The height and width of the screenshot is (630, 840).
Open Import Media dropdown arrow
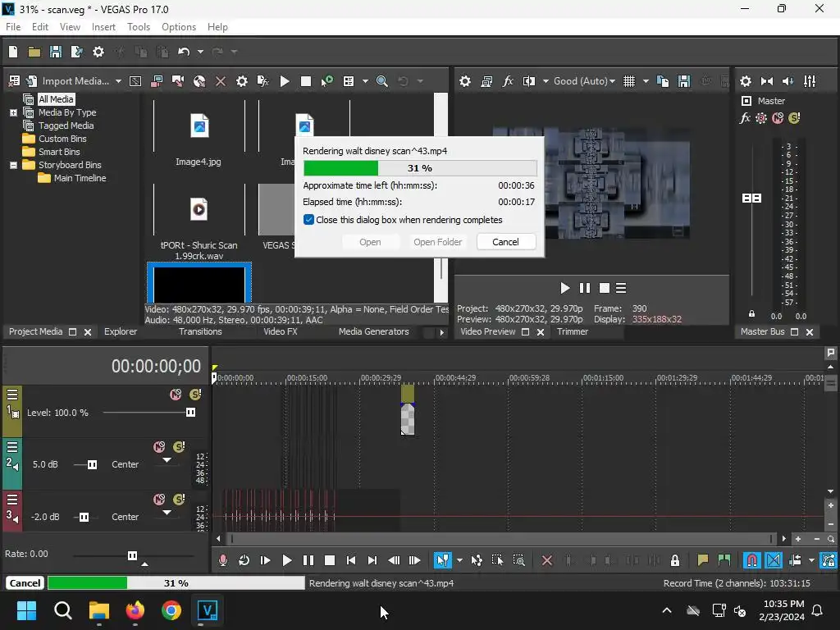tap(118, 81)
